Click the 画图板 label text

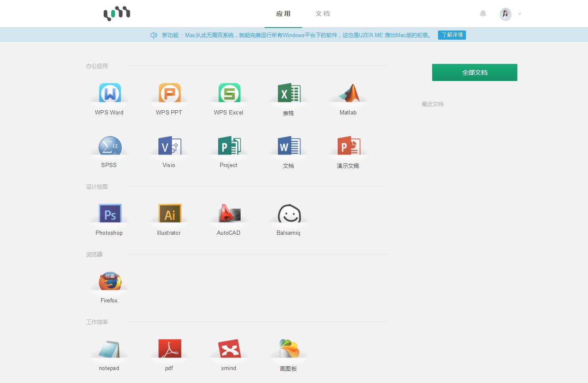[x=288, y=369]
